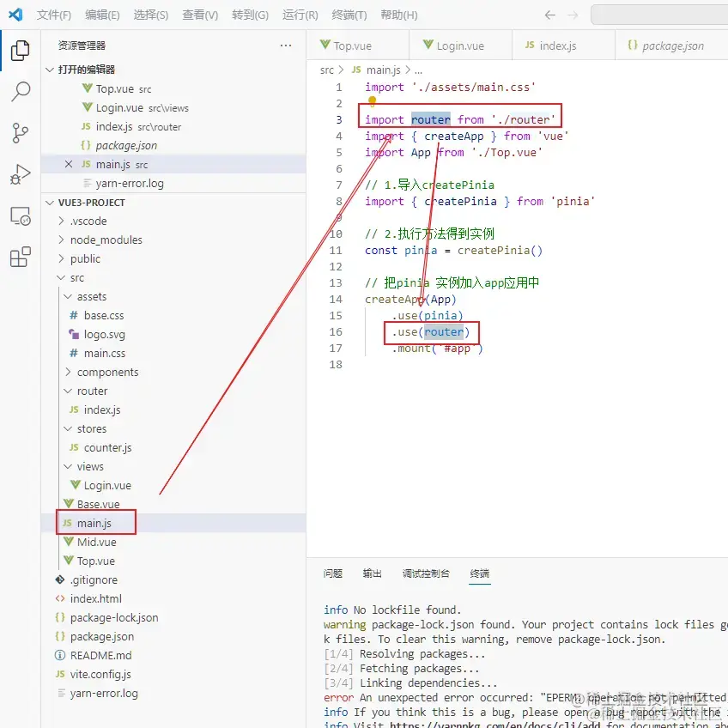Open the Extensions view icon
The height and width of the screenshot is (728, 728).
pos(20,257)
